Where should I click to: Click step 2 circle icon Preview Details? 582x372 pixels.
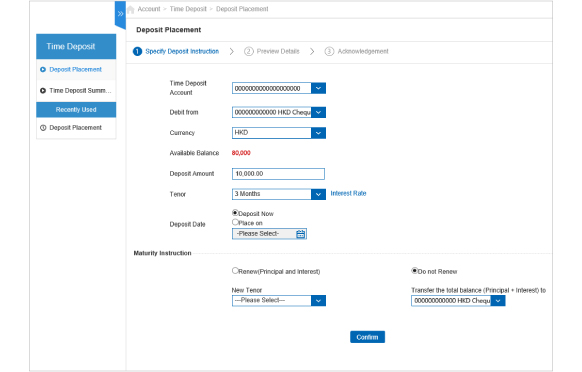248,51
